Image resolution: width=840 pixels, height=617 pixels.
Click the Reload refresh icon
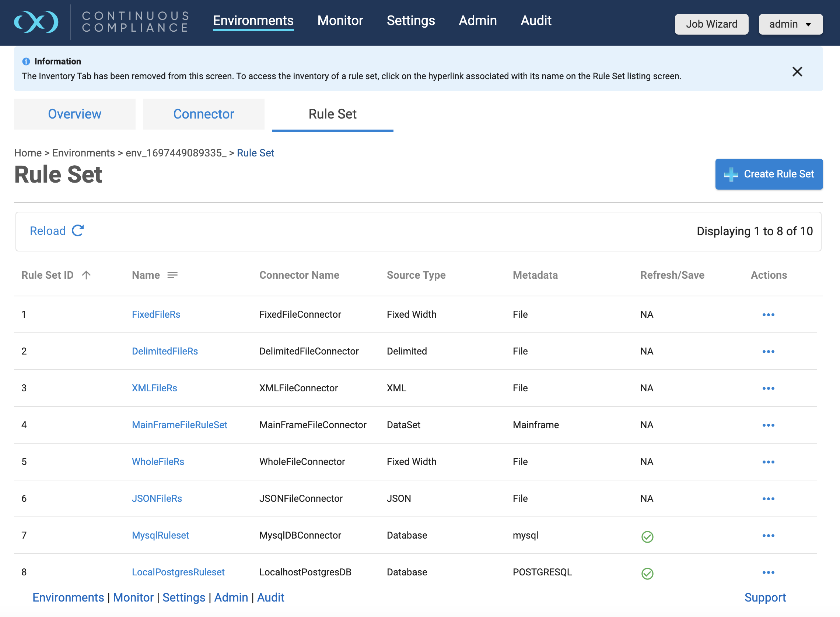coord(78,231)
